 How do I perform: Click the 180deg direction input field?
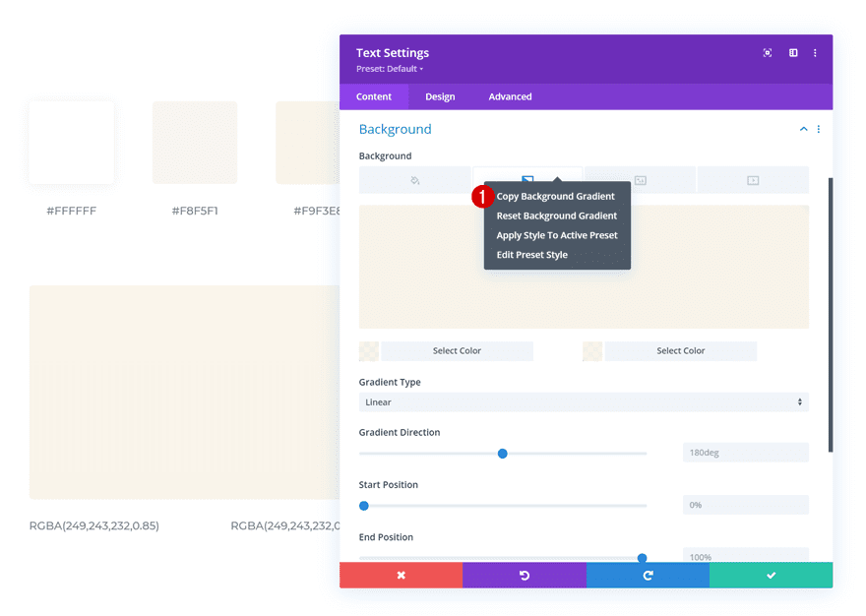pos(745,452)
